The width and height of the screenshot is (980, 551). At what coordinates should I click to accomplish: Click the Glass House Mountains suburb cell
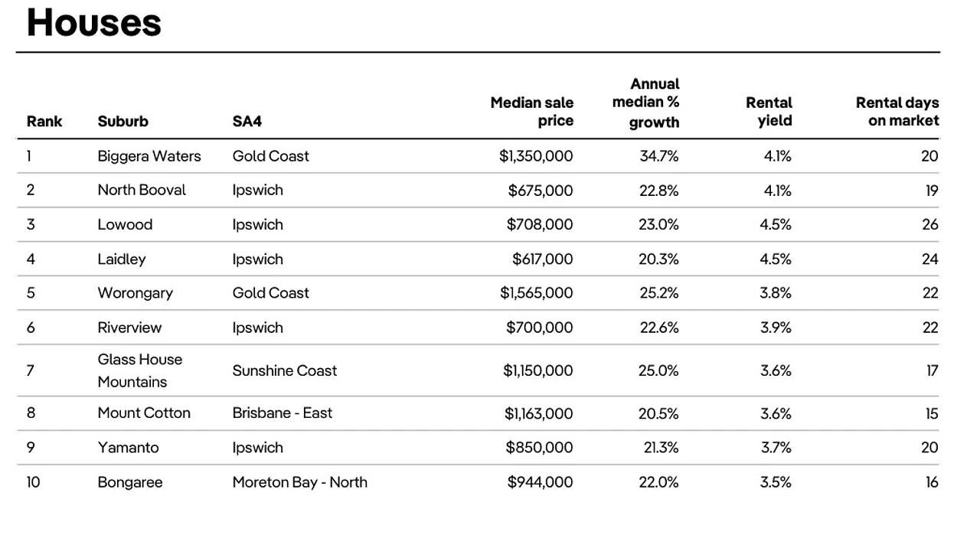click(x=140, y=370)
